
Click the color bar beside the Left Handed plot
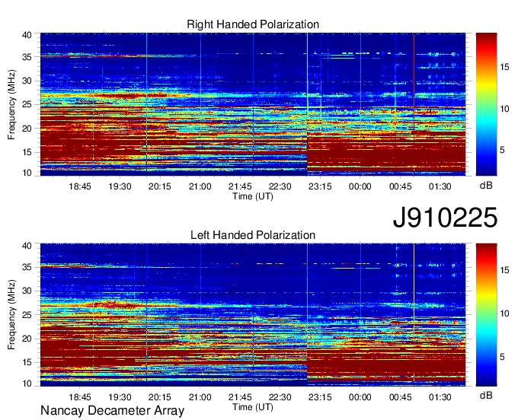point(486,315)
